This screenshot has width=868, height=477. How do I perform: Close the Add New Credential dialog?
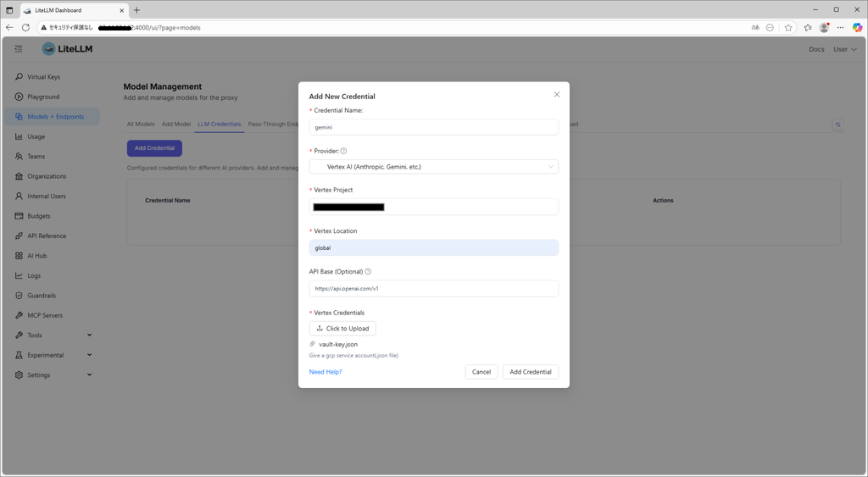557,95
